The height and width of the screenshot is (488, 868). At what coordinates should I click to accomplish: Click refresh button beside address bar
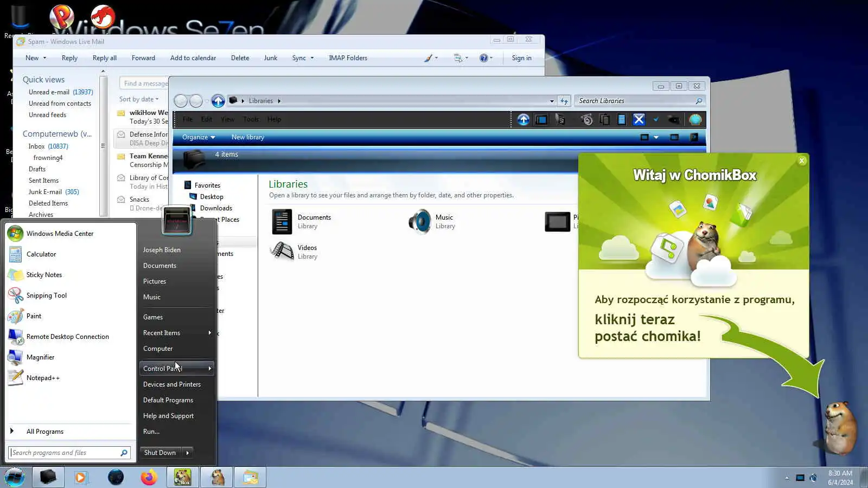564,101
